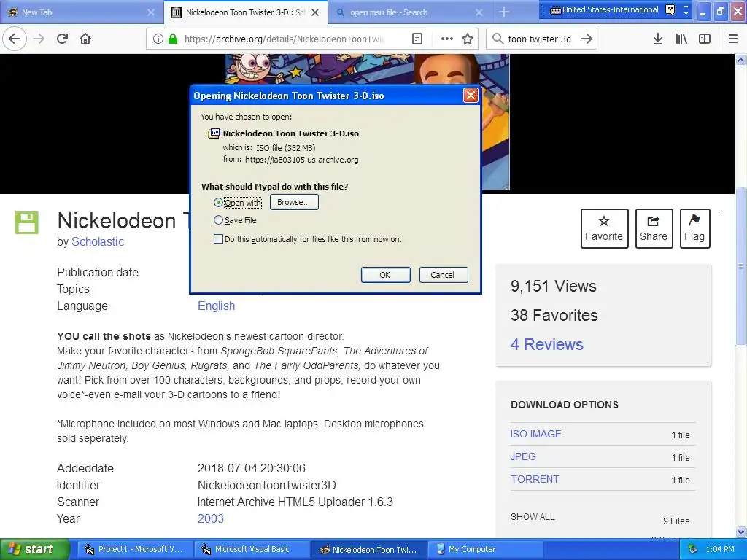Click the United States-International language bar
Image resolution: width=747 pixels, height=560 pixels.
[x=604, y=9]
